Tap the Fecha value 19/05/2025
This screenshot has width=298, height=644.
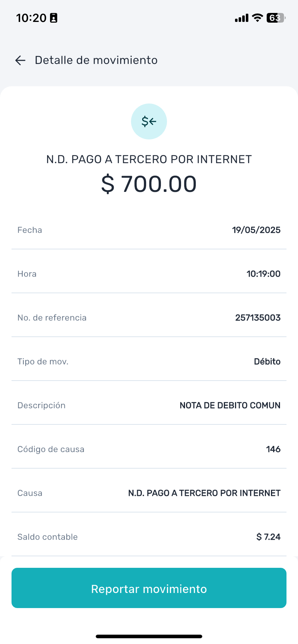click(x=256, y=230)
